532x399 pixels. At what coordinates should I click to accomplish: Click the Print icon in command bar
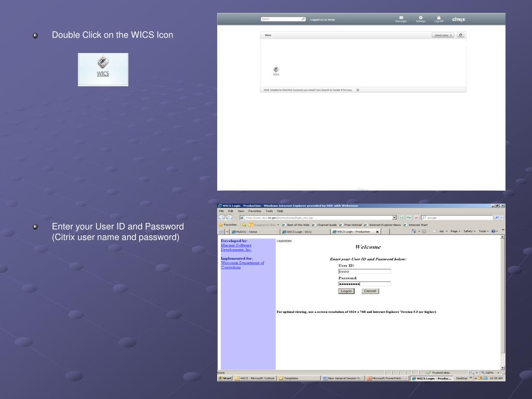pyautogui.click(x=442, y=231)
